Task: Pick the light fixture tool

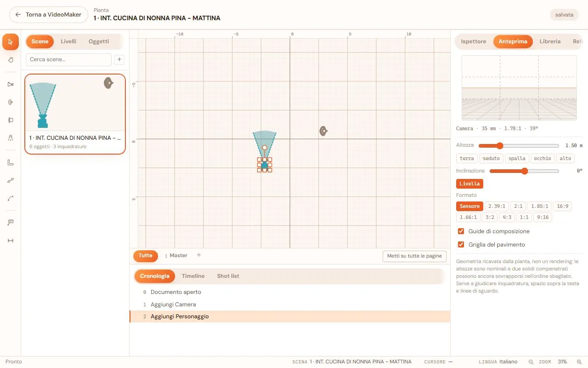Action: [11, 138]
